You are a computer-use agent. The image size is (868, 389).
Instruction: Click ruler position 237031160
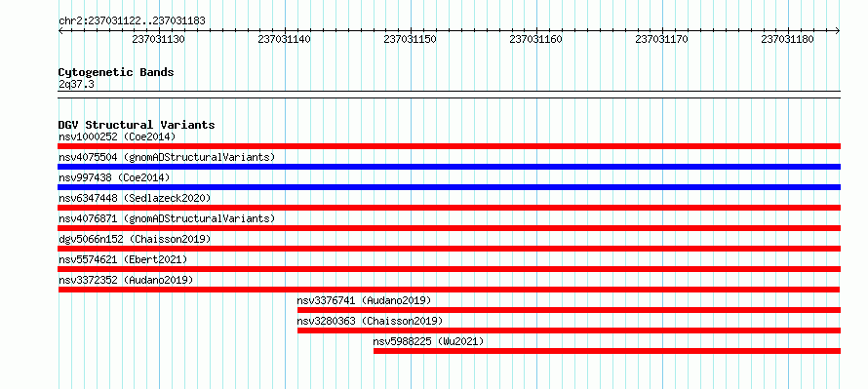[535, 40]
